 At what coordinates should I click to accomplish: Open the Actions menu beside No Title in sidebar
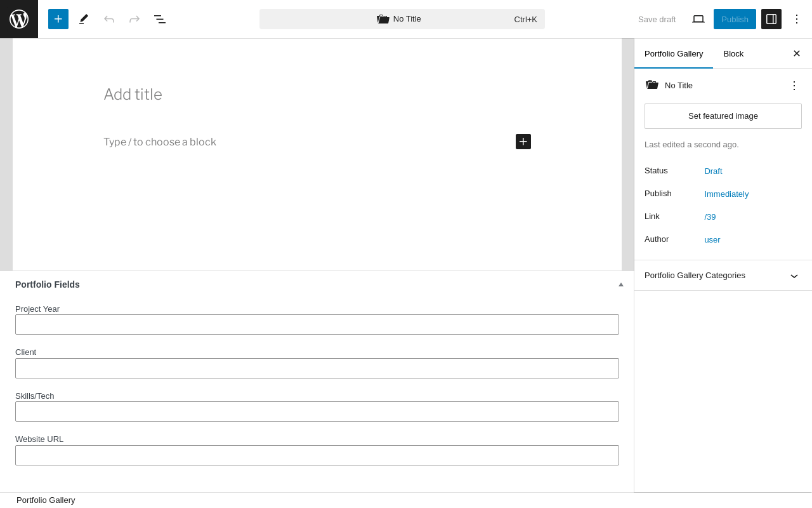[x=794, y=85]
